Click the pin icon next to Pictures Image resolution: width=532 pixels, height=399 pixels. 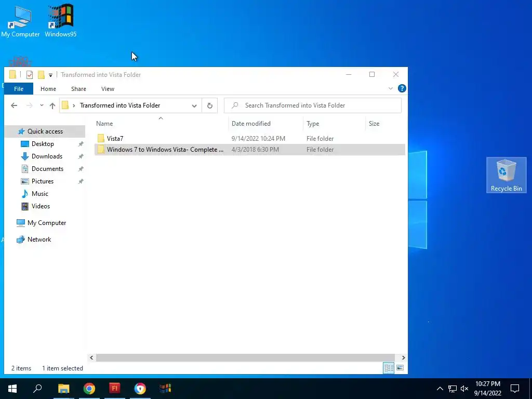(x=81, y=181)
